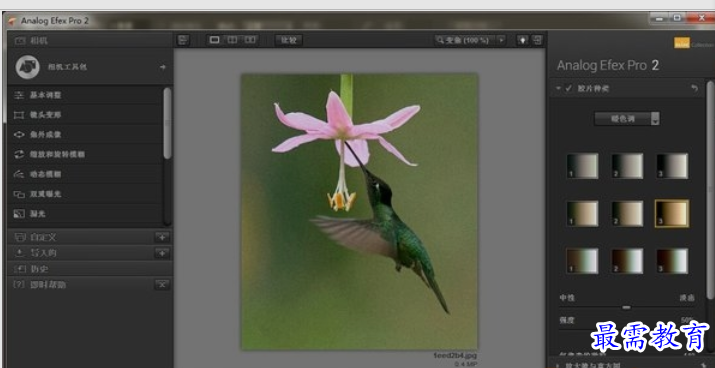Screen dimensions: 715x368
Task: Collapse the 胶片种类 film type section
Action: [558, 89]
